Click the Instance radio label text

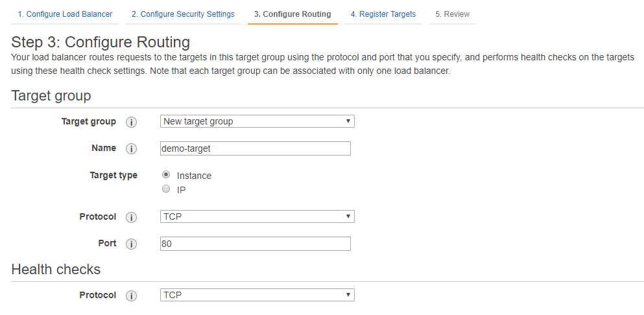(x=194, y=176)
